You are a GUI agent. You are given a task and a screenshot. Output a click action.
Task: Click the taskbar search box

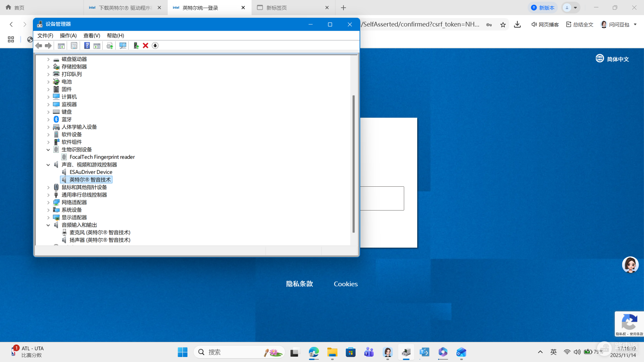click(x=239, y=352)
